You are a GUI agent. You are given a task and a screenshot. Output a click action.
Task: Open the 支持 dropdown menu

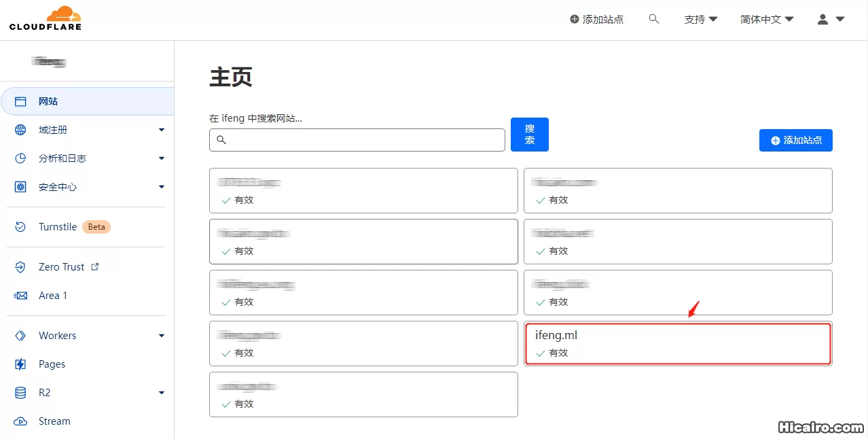pyautogui.click(x=701, y=20)
